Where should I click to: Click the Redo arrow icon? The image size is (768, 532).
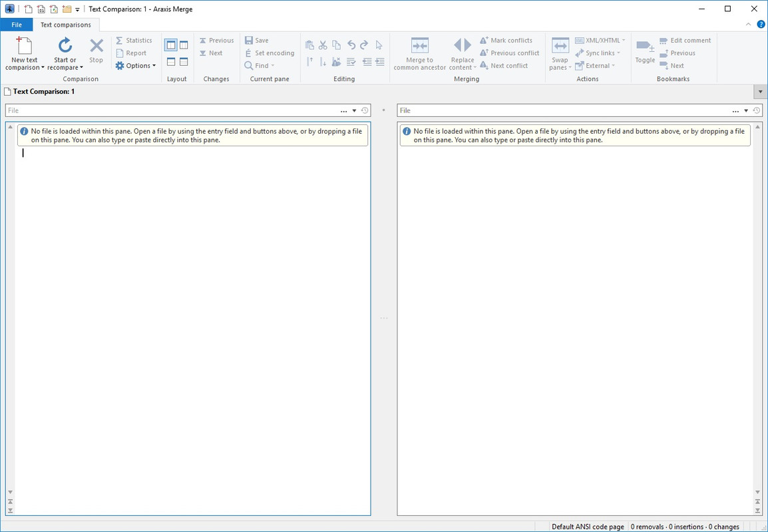pyautogui.click(x=364, y=45)
